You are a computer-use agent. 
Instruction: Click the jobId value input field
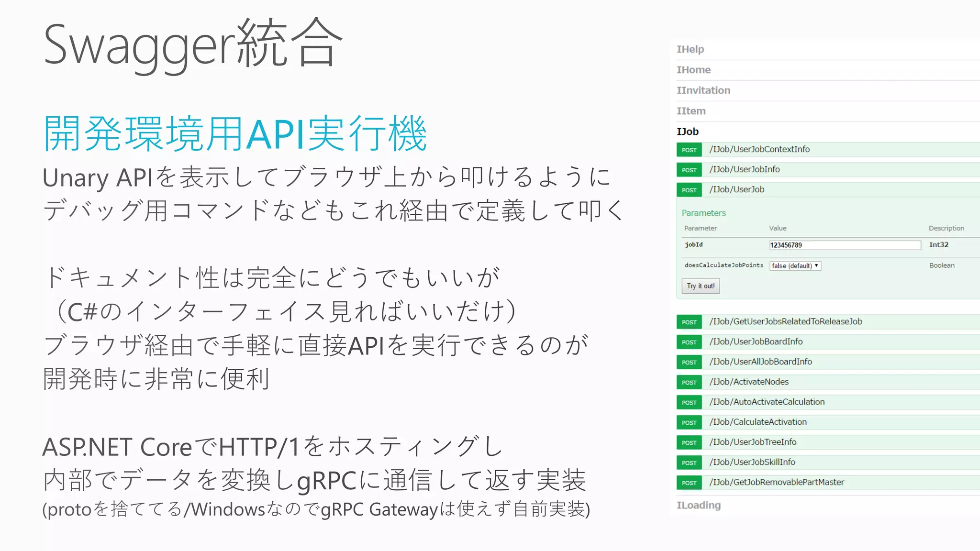(x=845, y=245)
